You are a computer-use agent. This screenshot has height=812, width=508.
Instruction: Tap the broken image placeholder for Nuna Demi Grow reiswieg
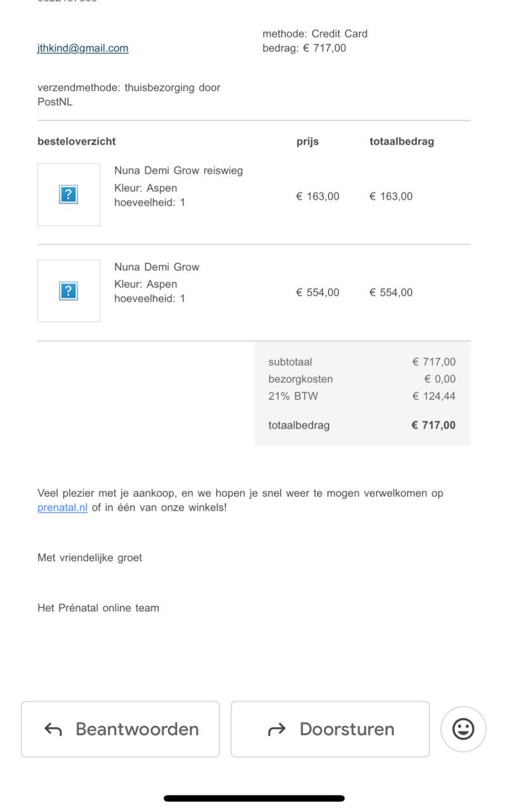pyautogui.click(x=68, y=194)
